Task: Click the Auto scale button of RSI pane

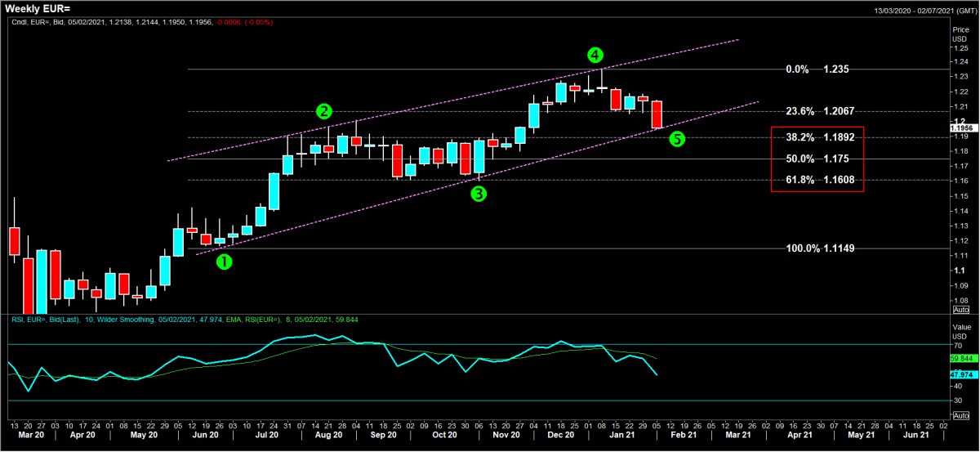Action: click(960, 416)
